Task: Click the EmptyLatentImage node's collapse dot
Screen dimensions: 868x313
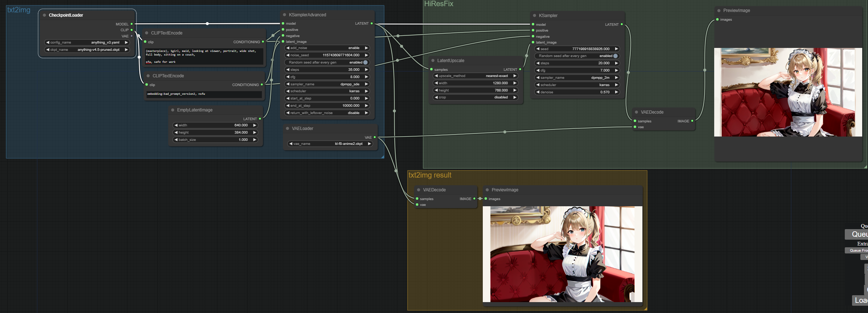Action: [173, 110]
